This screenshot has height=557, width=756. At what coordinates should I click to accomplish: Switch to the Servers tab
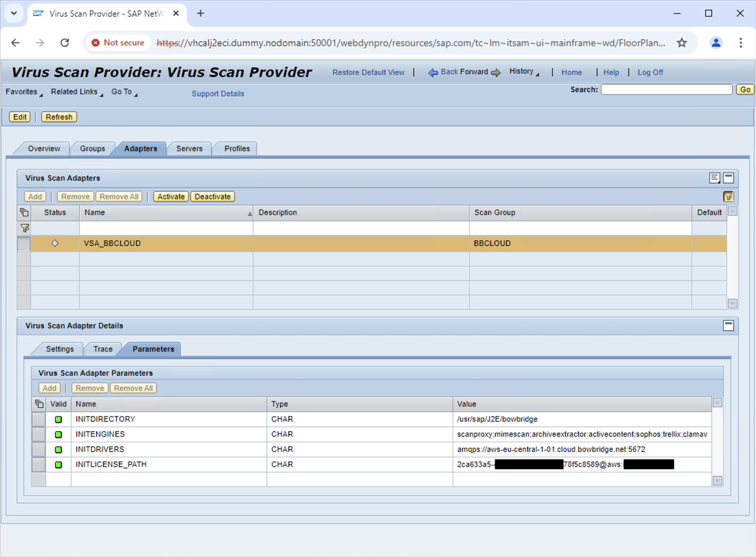coord(189,149)
